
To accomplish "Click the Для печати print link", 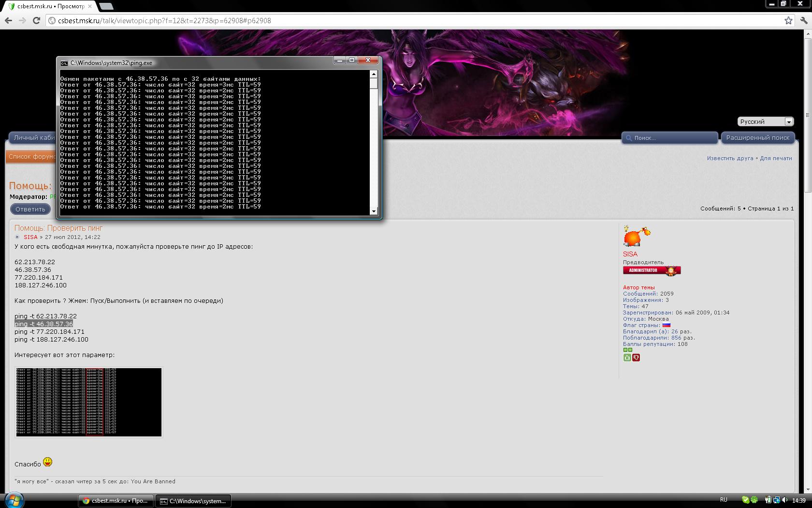I will (x=776, y=158).
